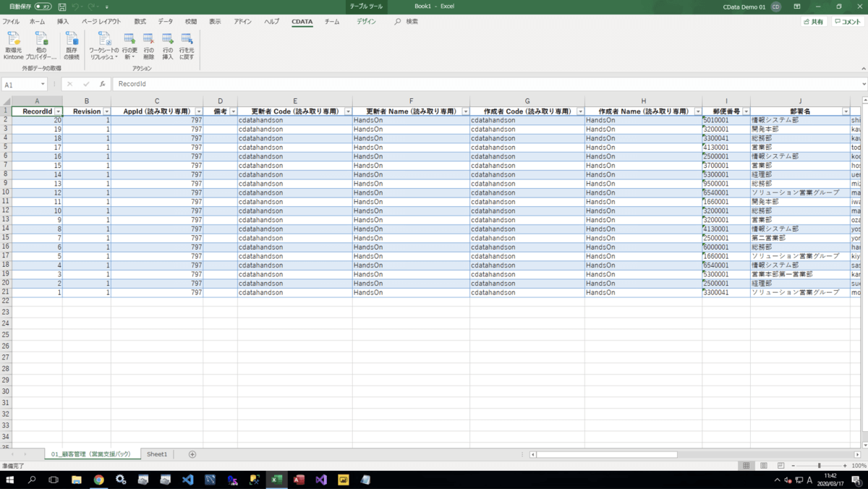This screenshot has height=489, width=868.
Task: Click 9500001 postal code cell
Action: pos(726,184)
